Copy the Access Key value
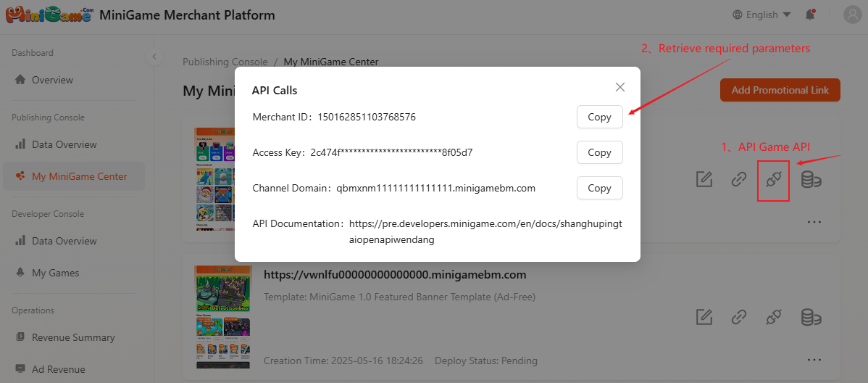Screen dimensions: 868x383 [x=599, y=152]
